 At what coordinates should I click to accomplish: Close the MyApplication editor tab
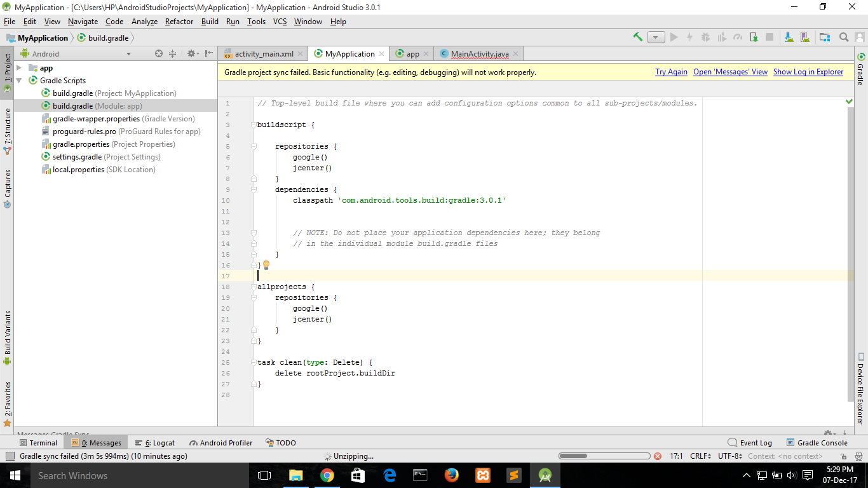click(x=381, y=54)
